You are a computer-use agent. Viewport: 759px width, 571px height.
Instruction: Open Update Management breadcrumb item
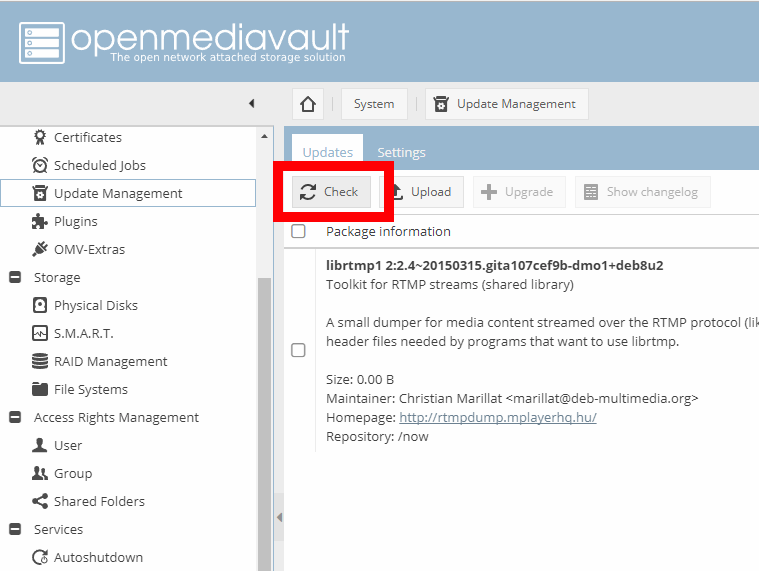pos(507,104)
